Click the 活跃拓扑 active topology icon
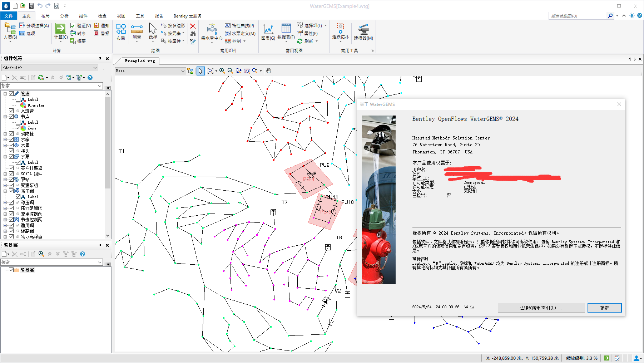This screenshot has width=644, height=363. tap(341, 28)
